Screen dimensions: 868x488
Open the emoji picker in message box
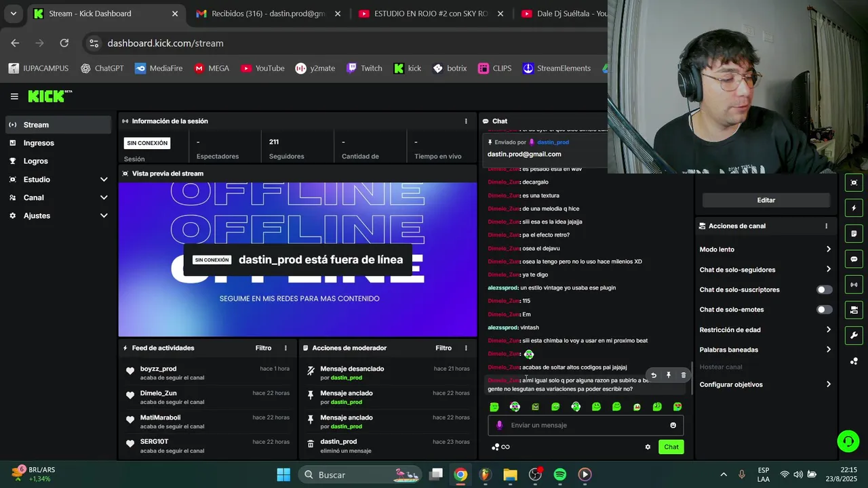(x=673, y=425)
